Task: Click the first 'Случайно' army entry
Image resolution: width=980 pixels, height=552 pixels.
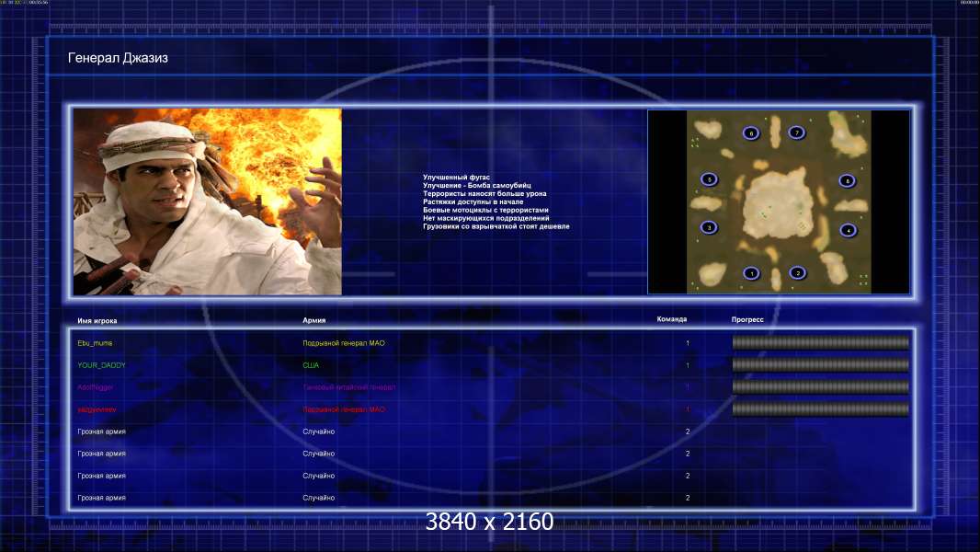Action: click(319, 431)
